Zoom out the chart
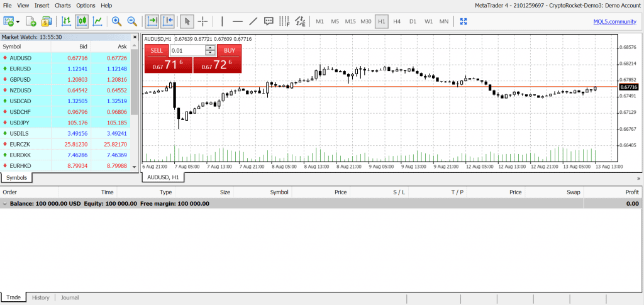Screen dimensions: 644x305 pos(132,21)
